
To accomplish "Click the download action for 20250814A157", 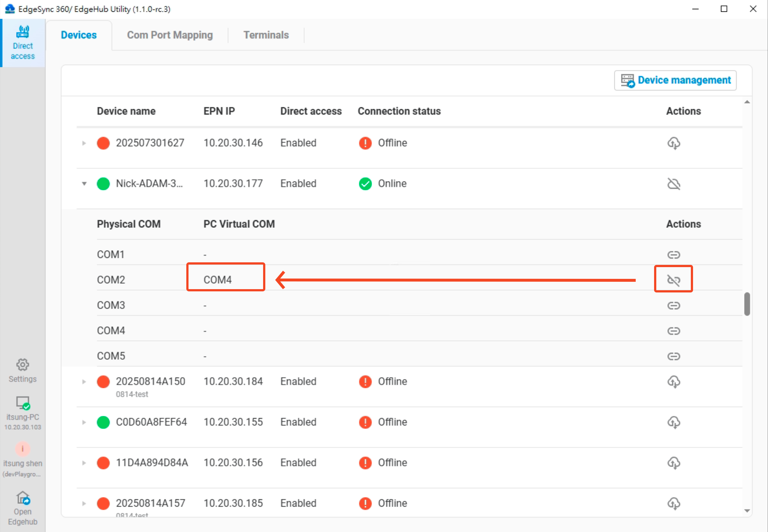I will click(674, 503).
